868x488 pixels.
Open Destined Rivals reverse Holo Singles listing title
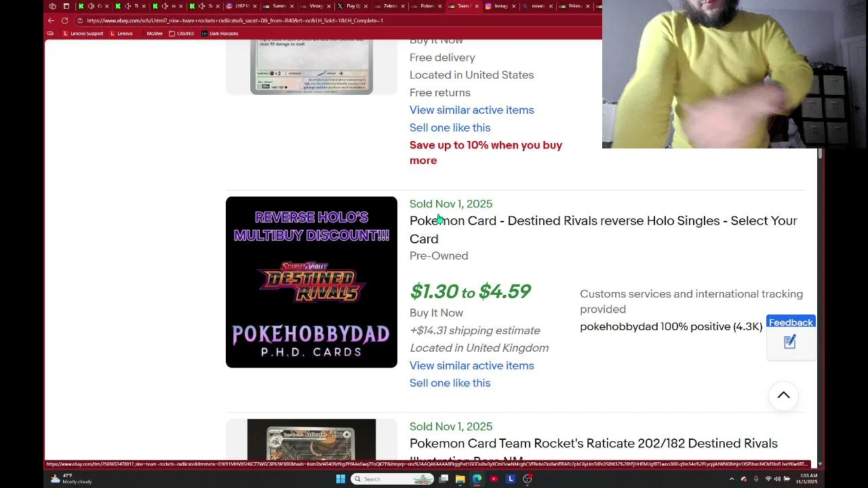tap(603, 230)
